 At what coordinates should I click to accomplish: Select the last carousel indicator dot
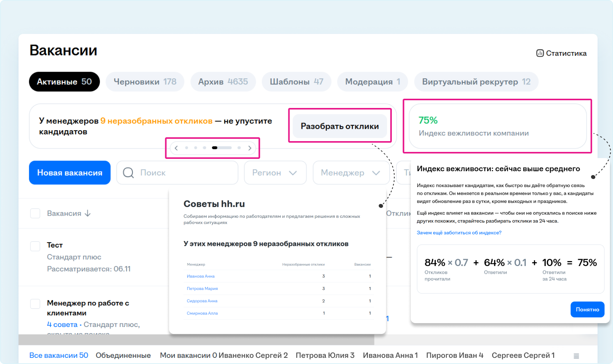239,148
